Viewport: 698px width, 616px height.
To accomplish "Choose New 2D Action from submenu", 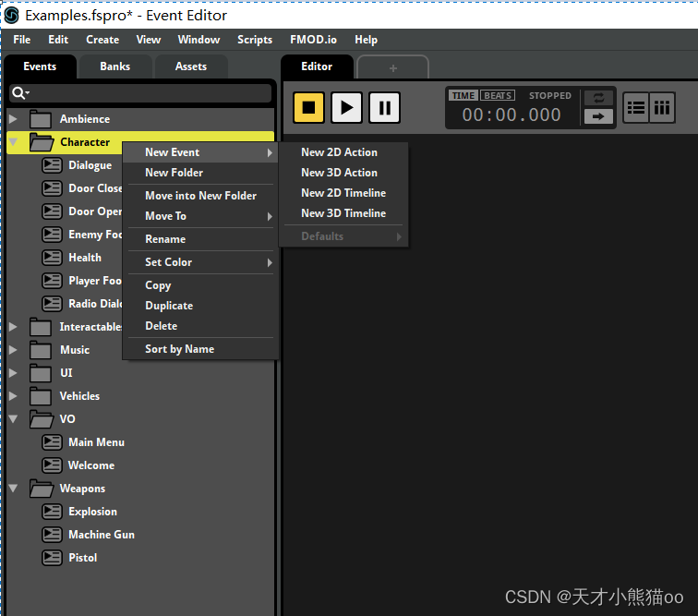I will click(343, 152).
